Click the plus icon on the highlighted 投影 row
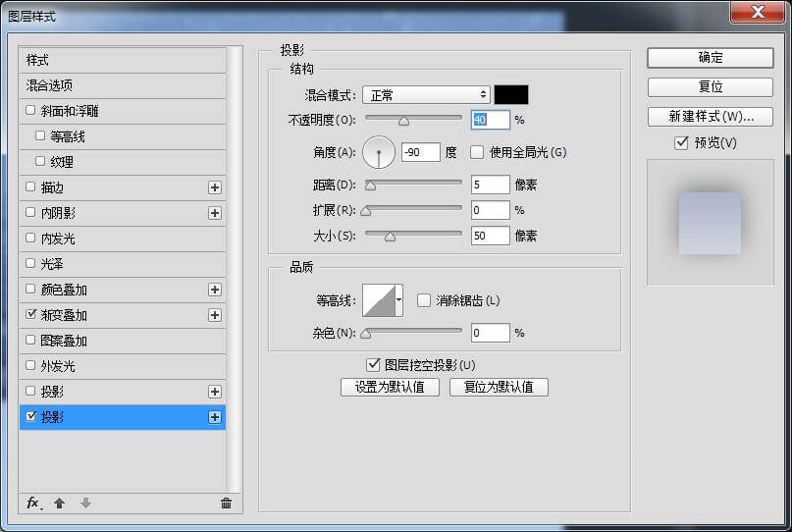792x532 pixels. tap(215, 417)
